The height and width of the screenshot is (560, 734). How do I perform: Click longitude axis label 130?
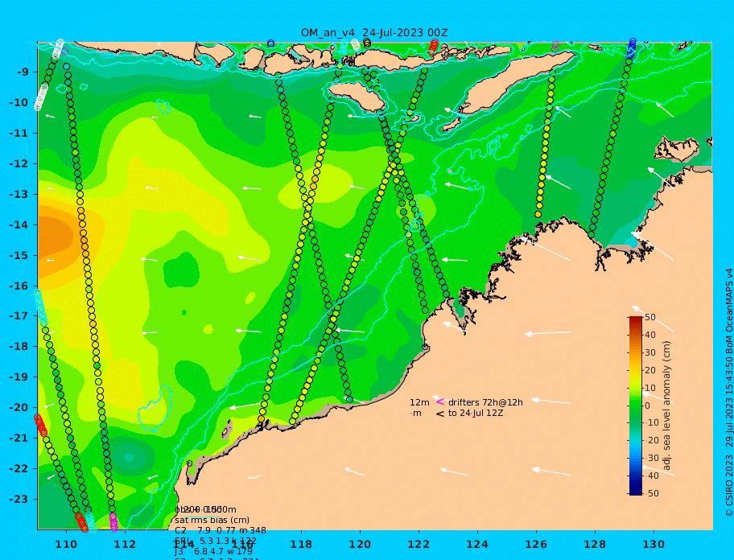coord(654,544)
